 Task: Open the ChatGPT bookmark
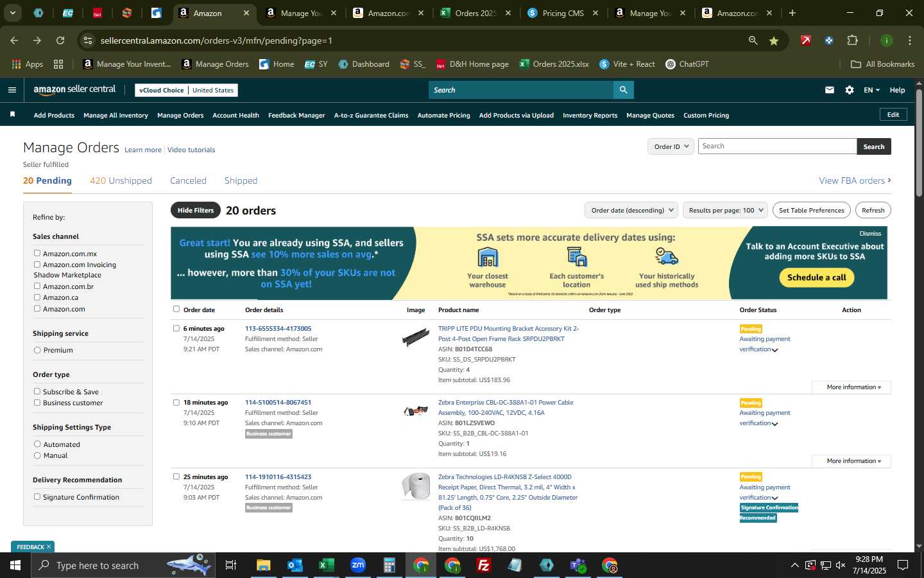[x=687, y=64]
